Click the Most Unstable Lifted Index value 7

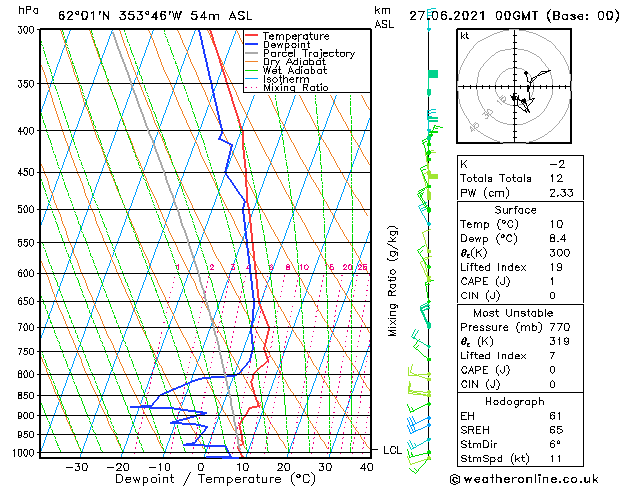coord(552,356)
